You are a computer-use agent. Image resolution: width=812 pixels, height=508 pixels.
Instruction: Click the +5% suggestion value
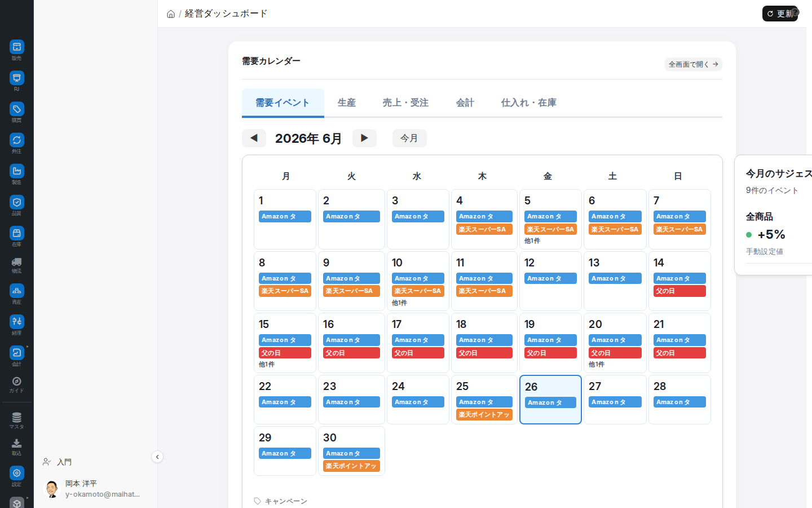tap(771, 234)
